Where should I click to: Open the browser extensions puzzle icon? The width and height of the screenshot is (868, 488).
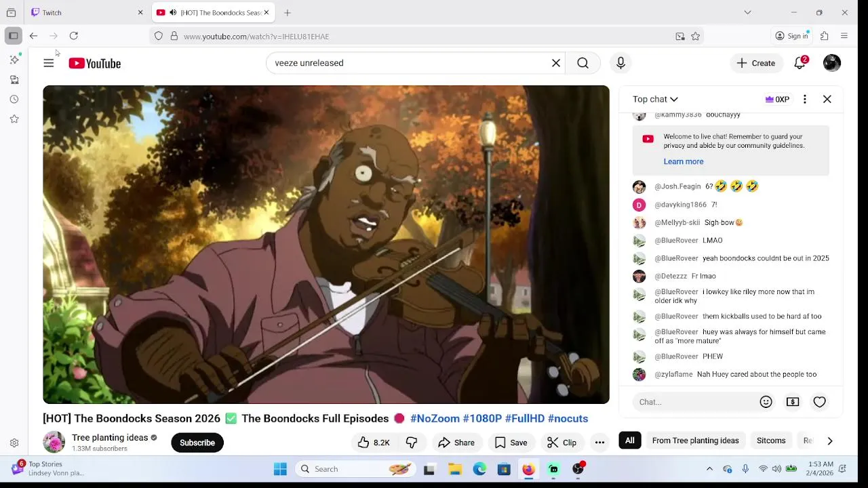(x=825, y=36)
